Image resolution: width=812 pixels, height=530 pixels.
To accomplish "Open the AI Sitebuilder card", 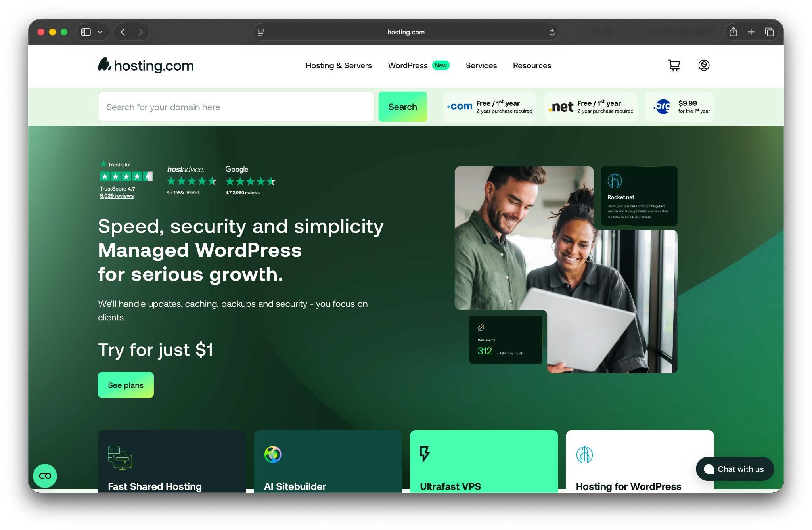I will (x=328, y=461).
